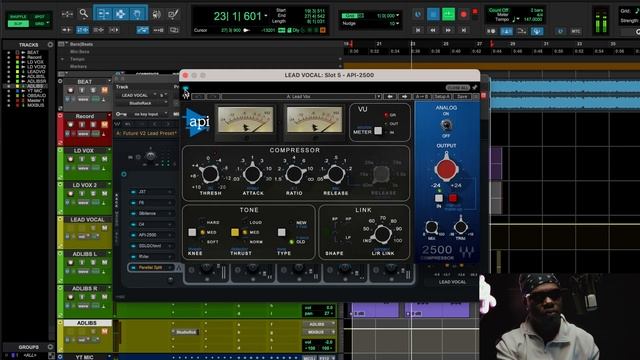Toggle the TYPE new/old selector button

(x=281, y=232)
